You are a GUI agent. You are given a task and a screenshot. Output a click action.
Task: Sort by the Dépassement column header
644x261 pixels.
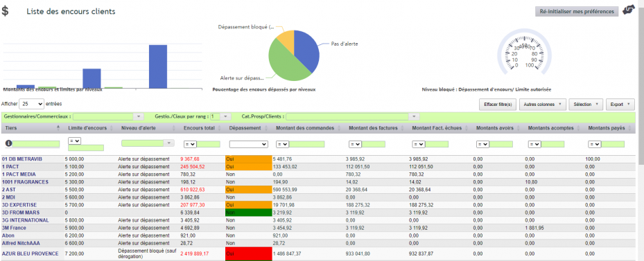[x=245, y=128]
